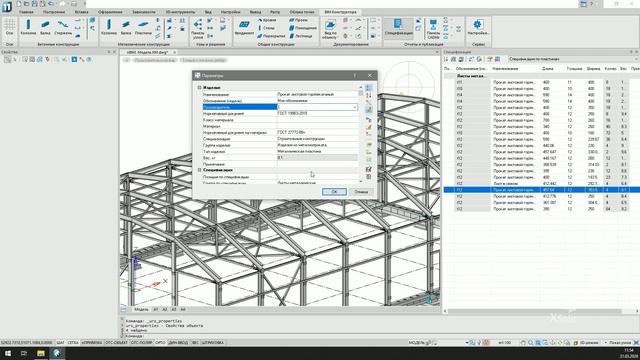Toggle оПРИВЯЗКА object snap in status bar
The height and width of the screenshot is (360, 640).
click(92, 342)
